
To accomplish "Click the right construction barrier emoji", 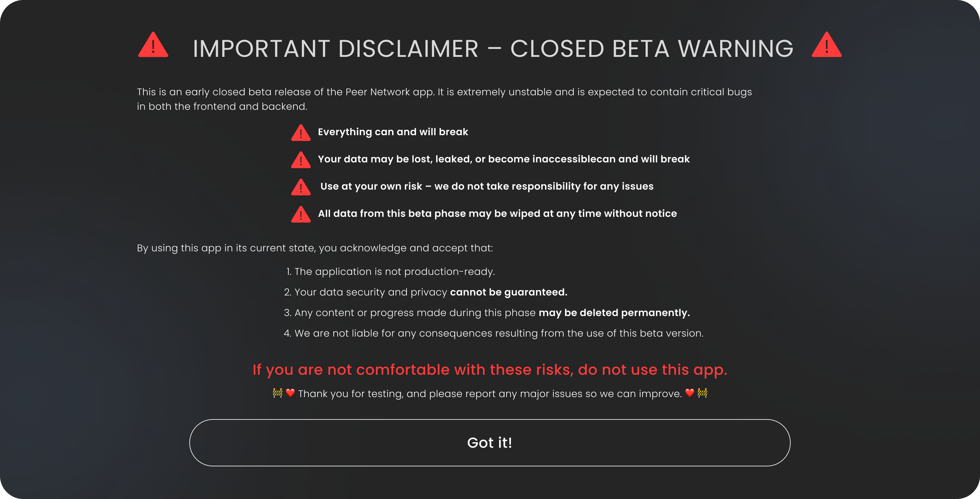I will pyautogui.click(x=702, y=393).
